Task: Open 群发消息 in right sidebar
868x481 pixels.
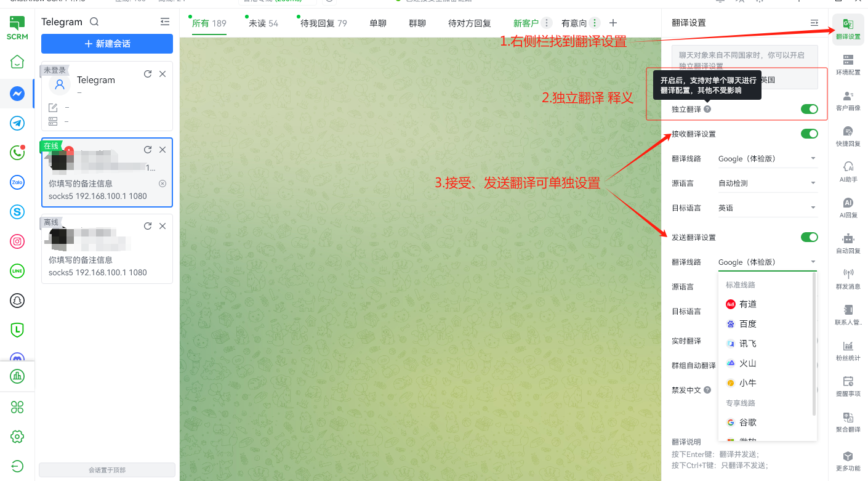Action: [848, 280]
